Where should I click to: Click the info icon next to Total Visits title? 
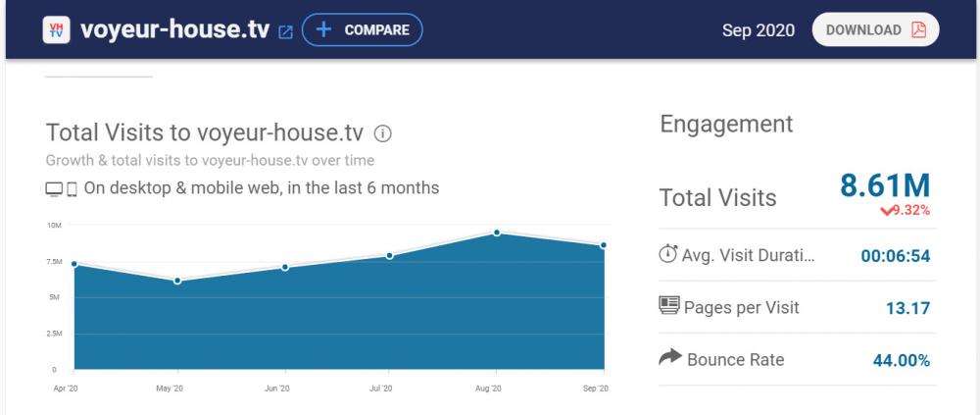click(x=383, y=133)
